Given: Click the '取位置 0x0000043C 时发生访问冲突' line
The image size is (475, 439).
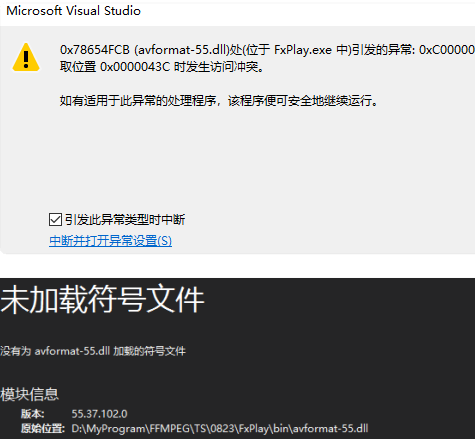Looking at the screenshot, I should [x=162, y=67].
